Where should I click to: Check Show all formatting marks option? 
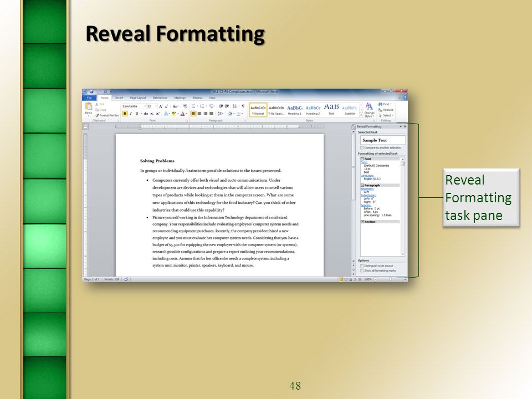click(362, 270)
